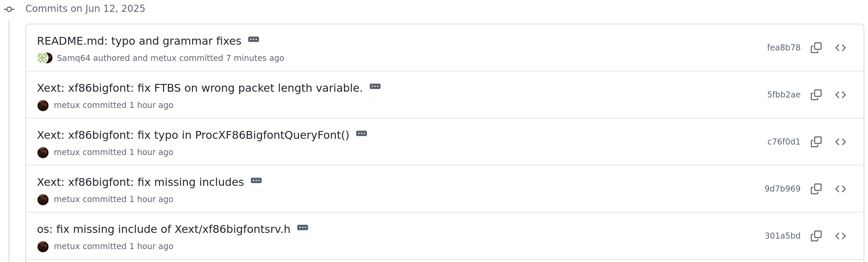868x262 pixels.
Task: Expand missing includes commit description
Action: [256, 181]
